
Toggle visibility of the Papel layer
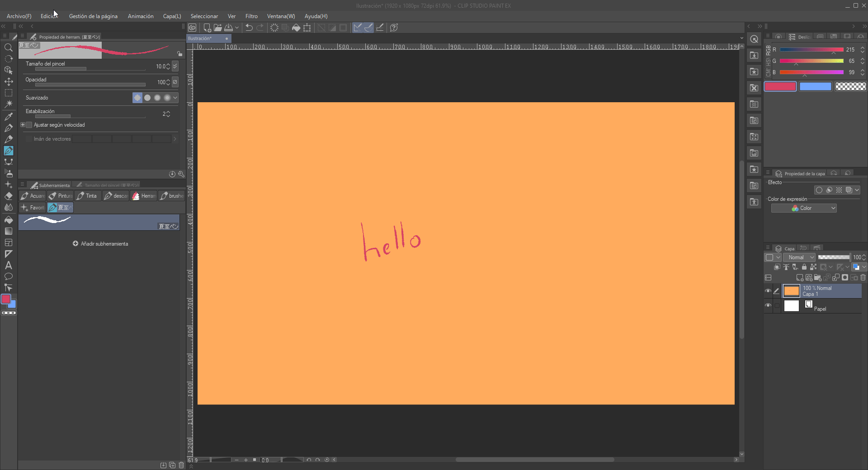click(769, 305)
